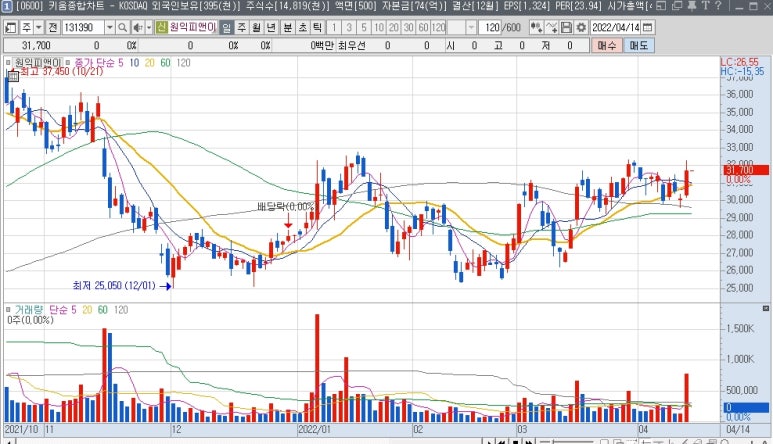
Task: Switch chart to 분 minute period
Action: (x=287, y=28)
